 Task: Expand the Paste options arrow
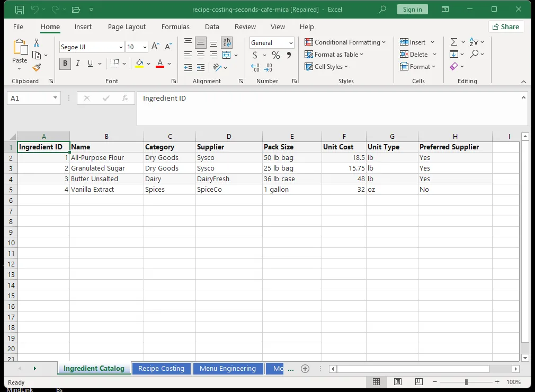20,68
